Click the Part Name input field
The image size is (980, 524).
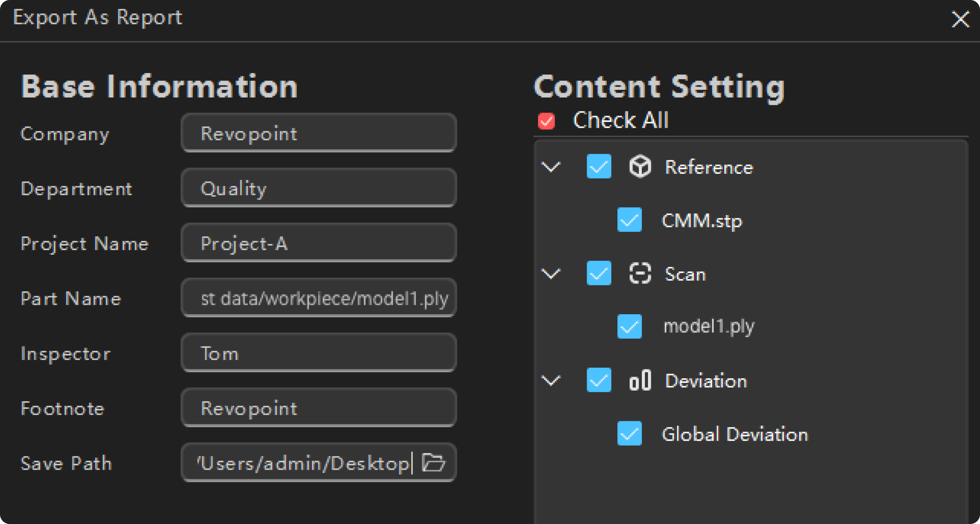(318, 298)
